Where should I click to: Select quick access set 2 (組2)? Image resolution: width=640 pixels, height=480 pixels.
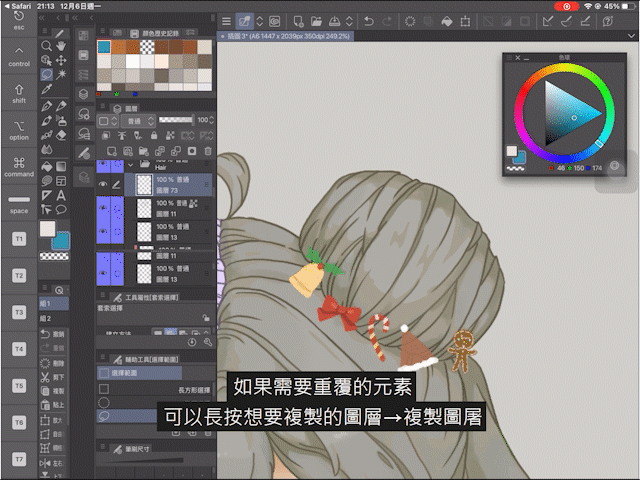(x=53, y=318)
